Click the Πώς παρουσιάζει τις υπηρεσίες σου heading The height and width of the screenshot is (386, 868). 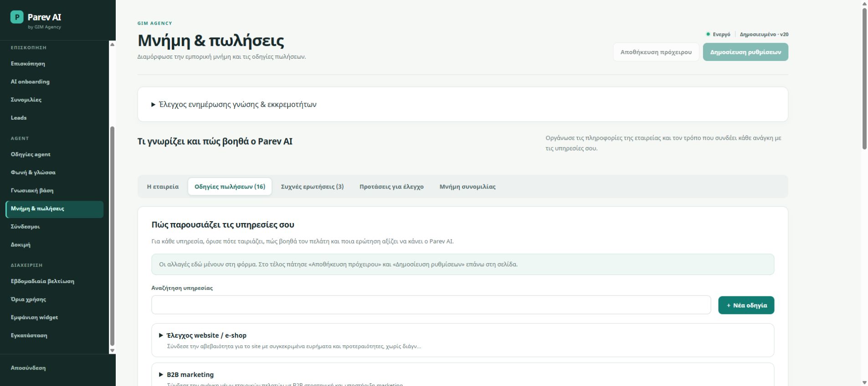point(223,225)
